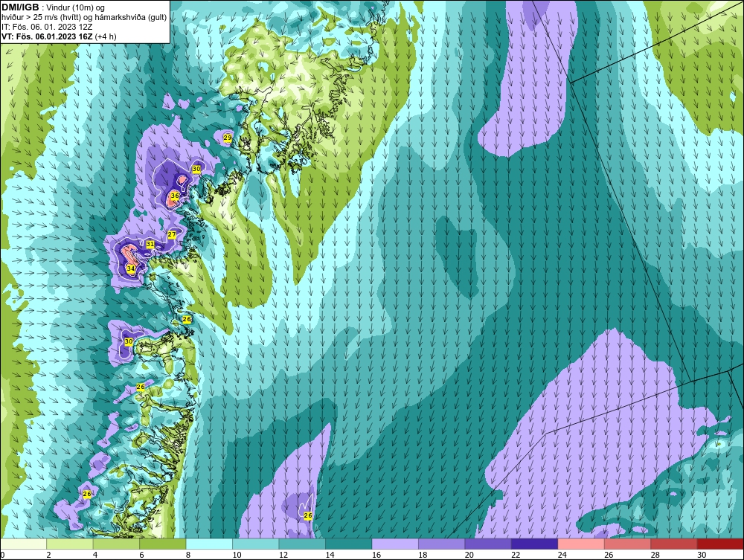Click the yellow gust label 27
This screenshot has width=744, height=560.
[172, 235]
